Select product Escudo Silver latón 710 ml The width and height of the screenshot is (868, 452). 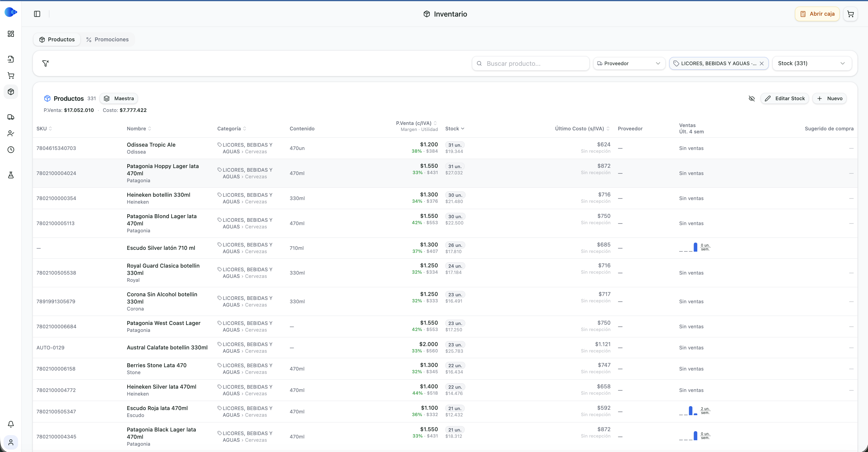tap(161, 248)
